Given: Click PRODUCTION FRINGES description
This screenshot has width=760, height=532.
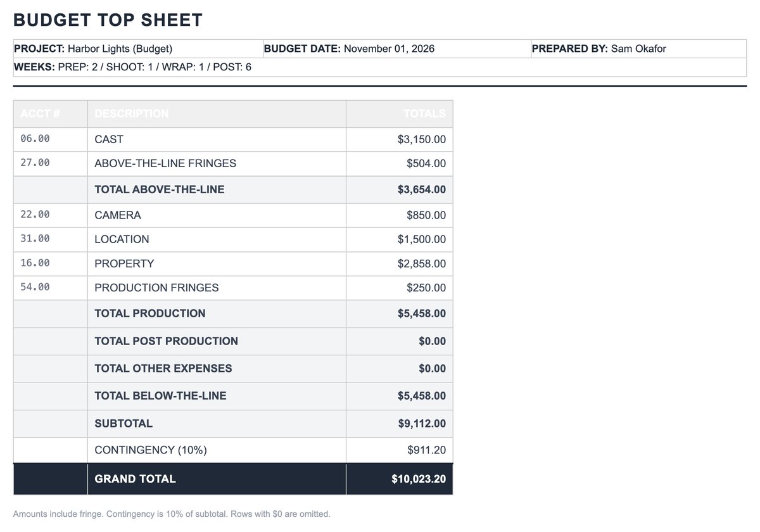Looking at the screenshot, I should pyautogui.click(x=156, y=288).
